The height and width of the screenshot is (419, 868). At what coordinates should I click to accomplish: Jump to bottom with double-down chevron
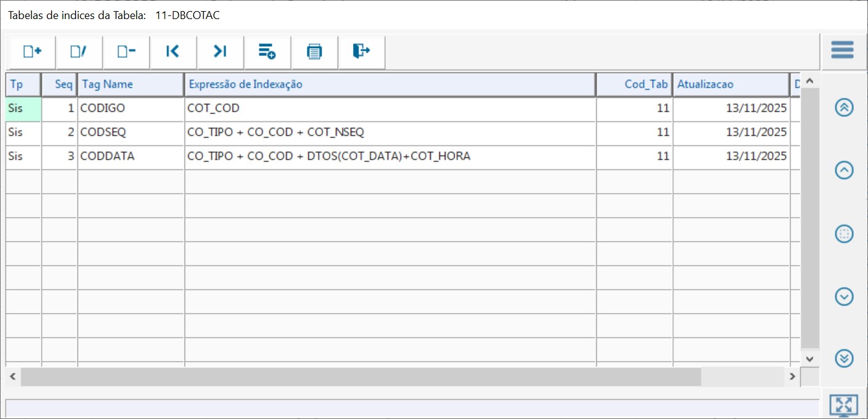tap(844, 357)
